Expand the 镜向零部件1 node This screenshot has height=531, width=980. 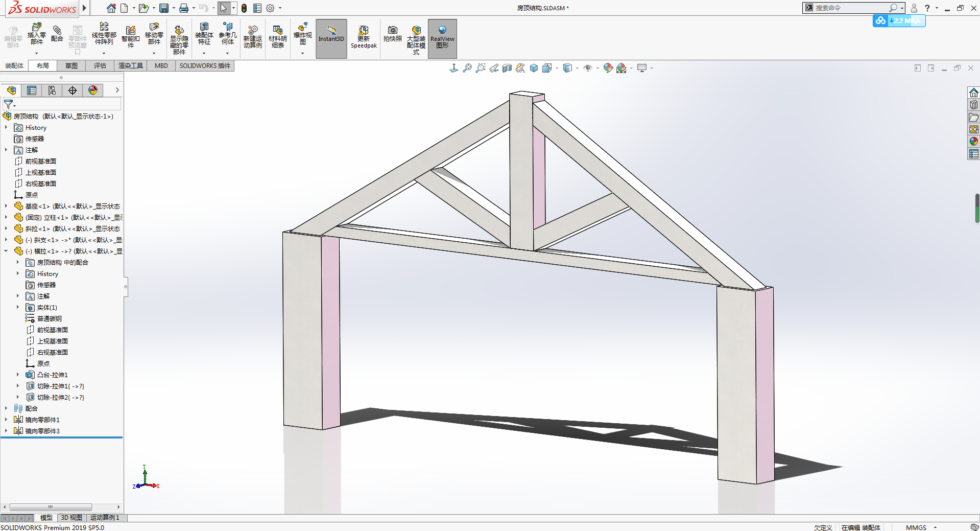point(6,420)
